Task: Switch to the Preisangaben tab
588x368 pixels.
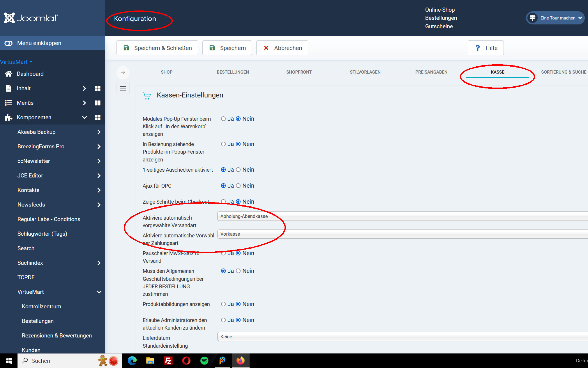Action: pyautogui.click(x=431, y=72)
